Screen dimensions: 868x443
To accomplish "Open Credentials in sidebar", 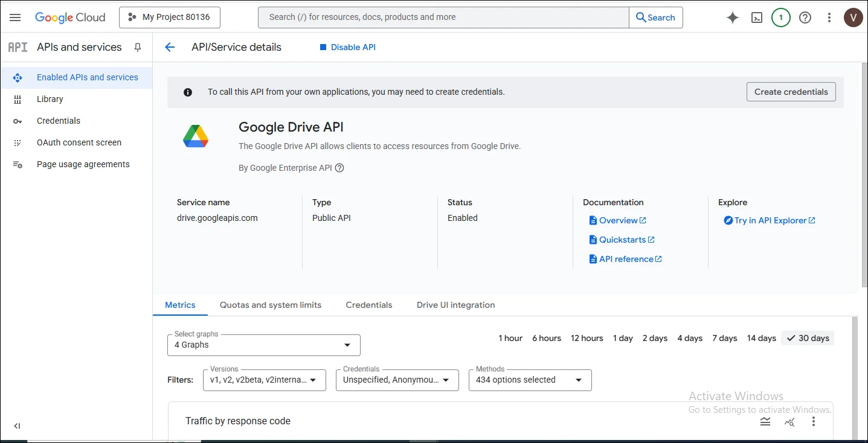I will (x=76, y=121).
